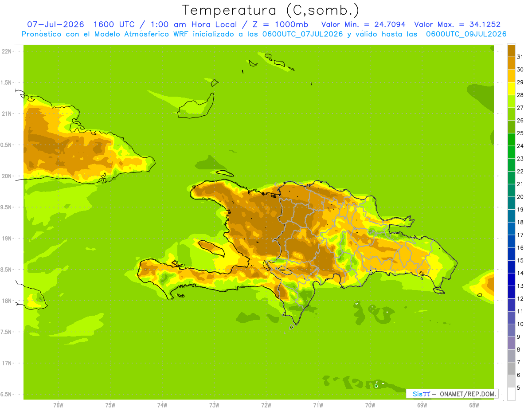Screen dimensions: 532x411
Task: Pick the yellow legend swatch between 28 and 29
Action: pyautogui.click(x=511, y=89)
